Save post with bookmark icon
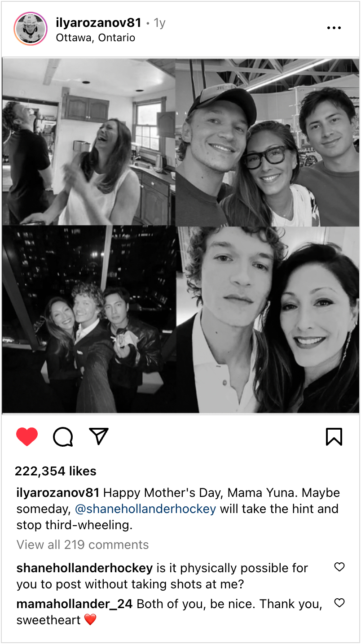Image resolution: width=361 pixels, height=644 pixels. point(334,436)
